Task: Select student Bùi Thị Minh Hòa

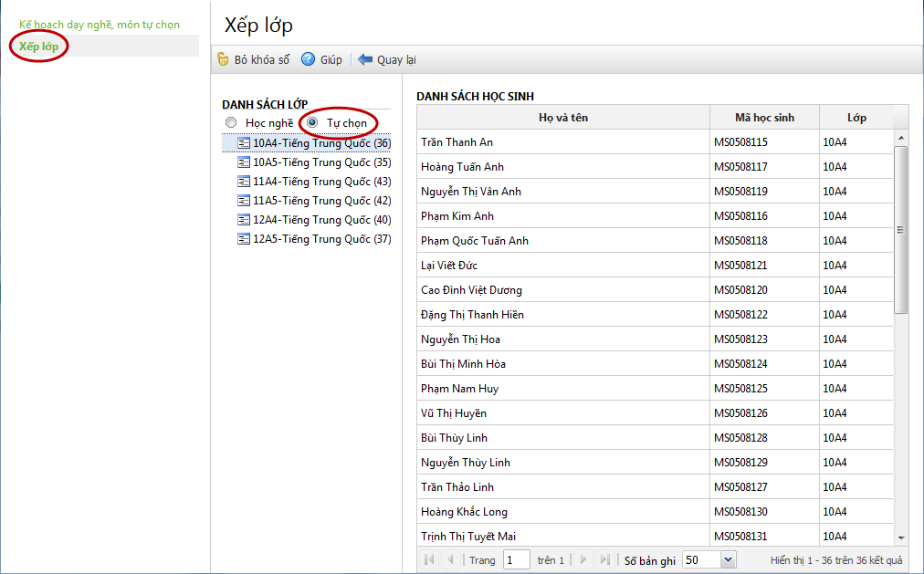Action: 463,364
